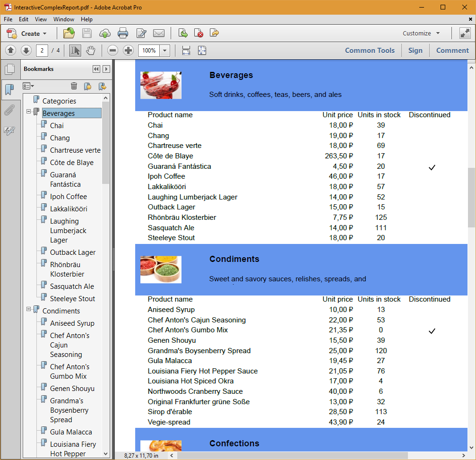This screenshot has width=476, height=460.
Task: Collapse the Beverages bookmark tree
Action: [x=28, y=112]
